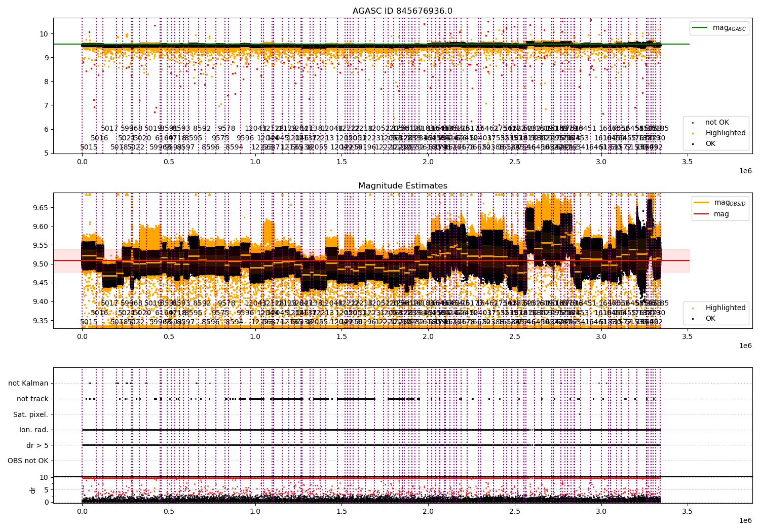Click the rotated 'dr' axis label at bottom left
This screenshot has width=760, height=532.
[x=33, y=490]
